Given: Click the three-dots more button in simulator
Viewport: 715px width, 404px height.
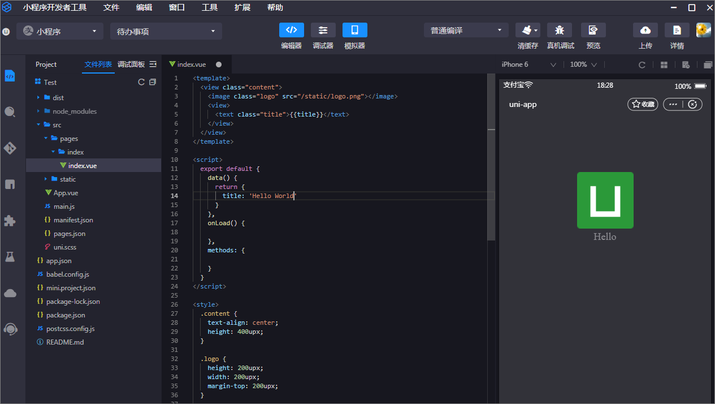Looking at the screenshot, I should click(673, 104).
